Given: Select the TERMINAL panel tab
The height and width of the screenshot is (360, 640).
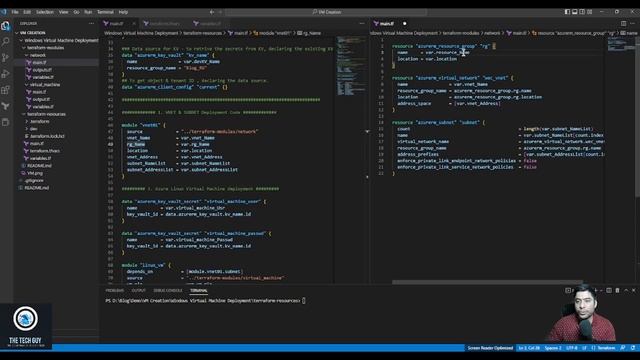Looking at the screenshot, I should [x=199, y=291].
